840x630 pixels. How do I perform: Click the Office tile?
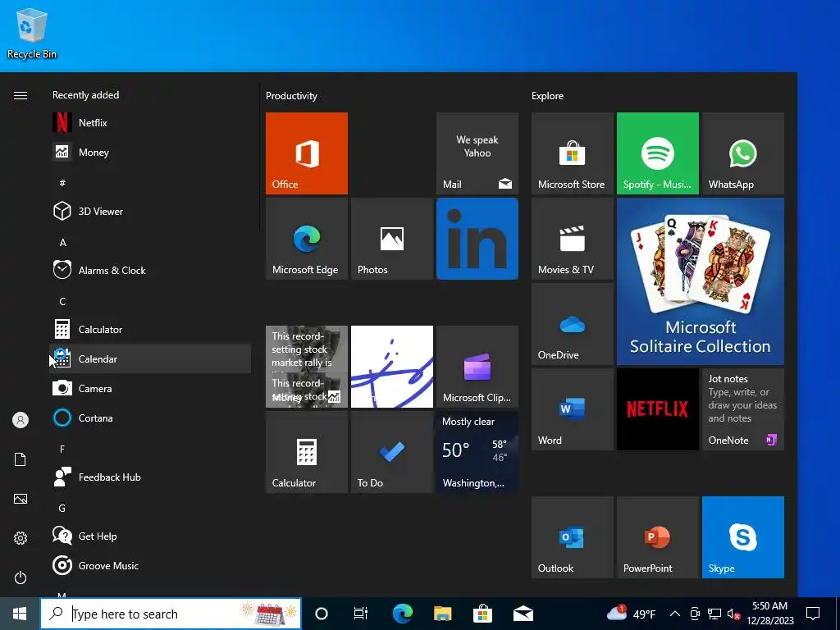pos(307,153)
